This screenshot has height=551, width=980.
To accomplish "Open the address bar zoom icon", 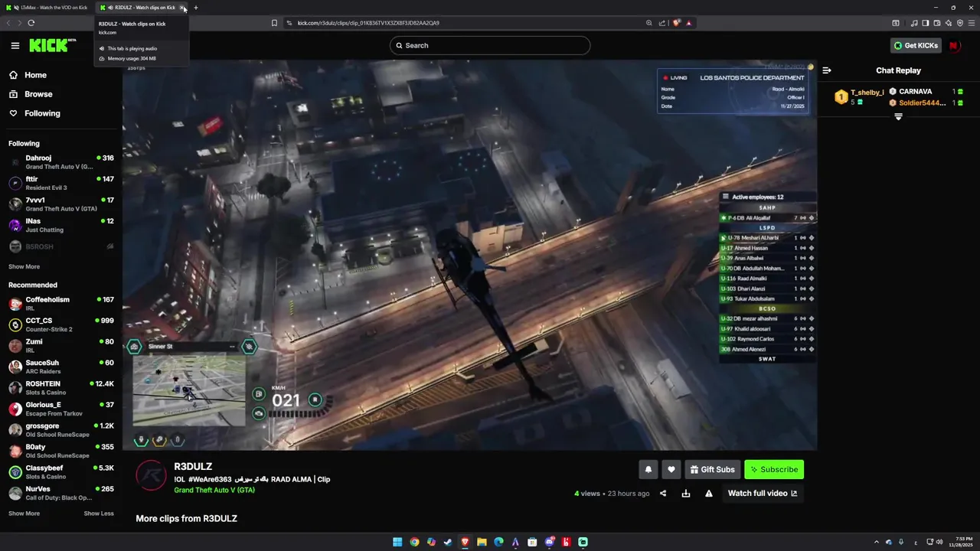I will click(649, 23).
